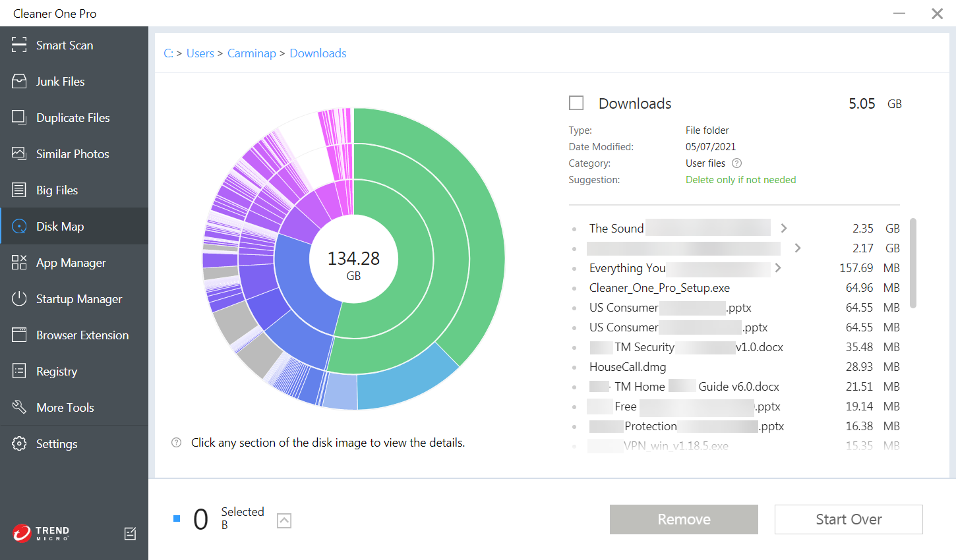This screenshot has height=560, width=956.
Task: Click the Start Over button
Action: [849, 519]
